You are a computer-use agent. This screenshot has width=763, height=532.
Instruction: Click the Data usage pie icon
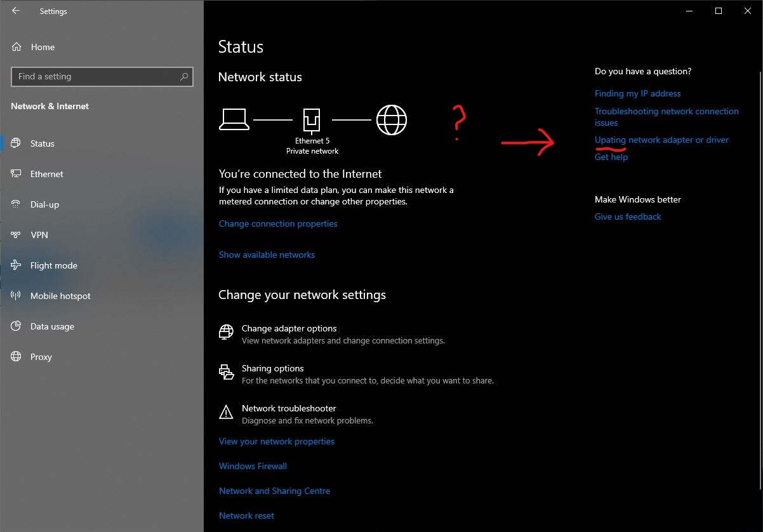coord(17,326)
